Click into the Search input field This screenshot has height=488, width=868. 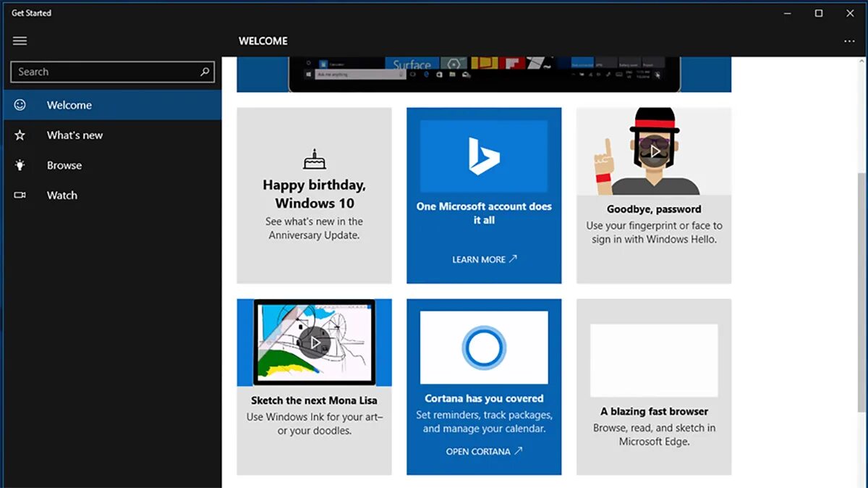tap(112, 72)
